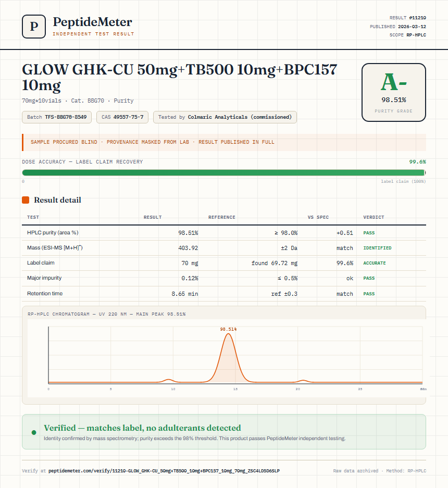This screenshot has width=448, height=488.
Task: Click the Result detail section heading
Action: (57, 200)
